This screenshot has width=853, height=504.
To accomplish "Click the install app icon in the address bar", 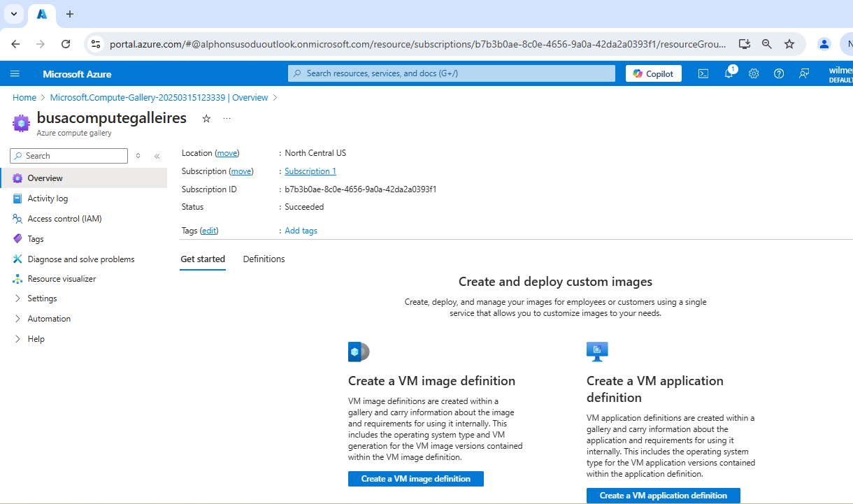I will pyautogui.click(x=745, y=44).
